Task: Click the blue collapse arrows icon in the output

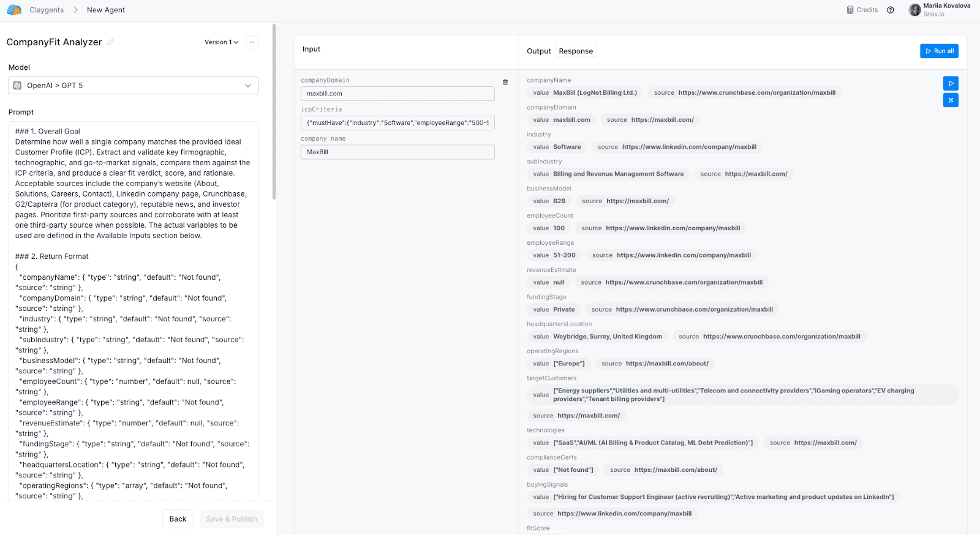Action: pos(951,100)
